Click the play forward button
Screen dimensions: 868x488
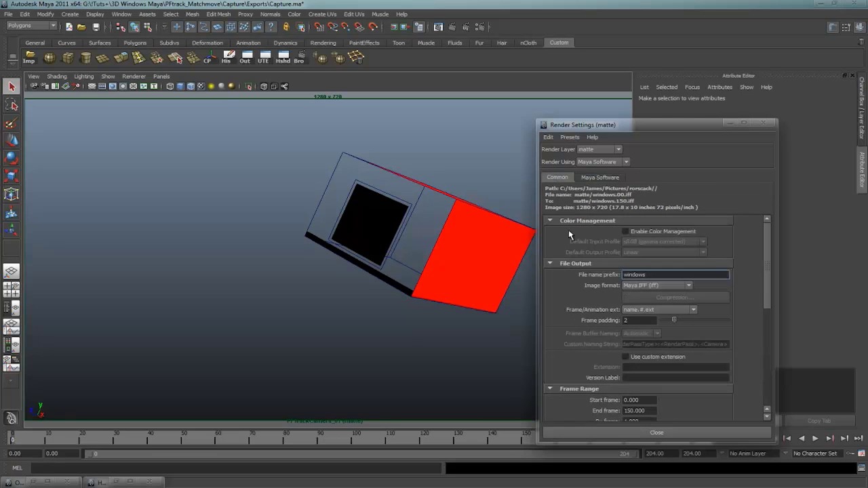pos(815,439)
